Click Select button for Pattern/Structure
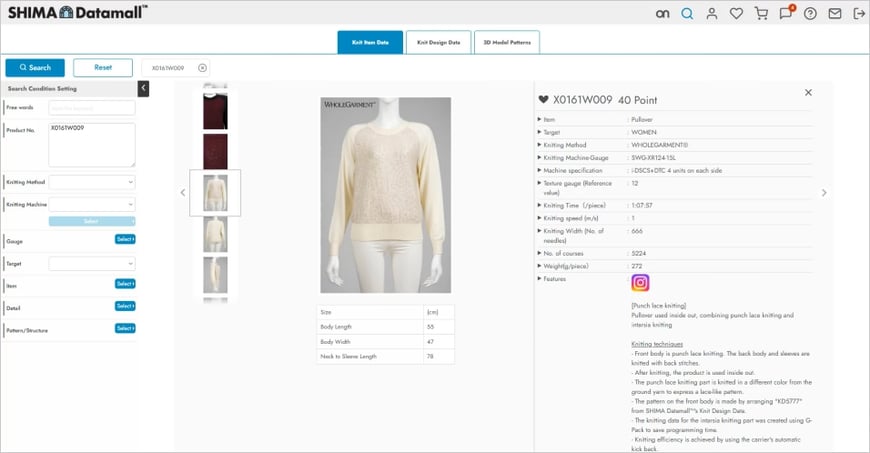Viewport: 870px width, 453px height. [x=125, y=328]
